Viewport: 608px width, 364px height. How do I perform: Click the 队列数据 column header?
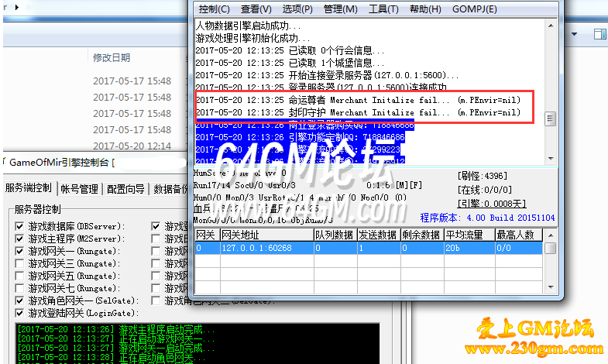click(x=335, y=235)
